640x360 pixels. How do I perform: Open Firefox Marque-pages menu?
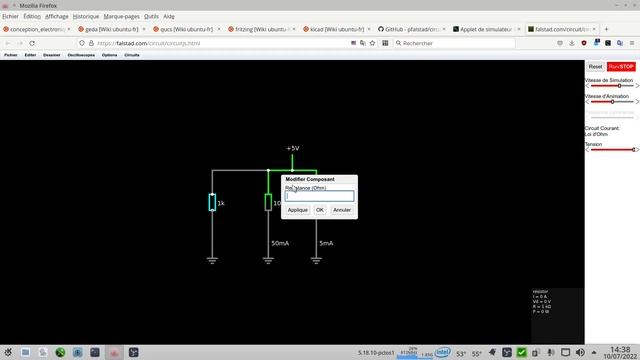(122, 16)
